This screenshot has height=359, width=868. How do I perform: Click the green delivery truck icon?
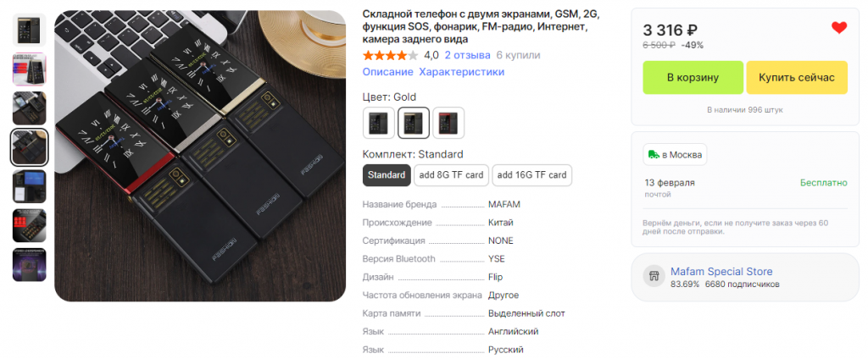click(654, 155)
